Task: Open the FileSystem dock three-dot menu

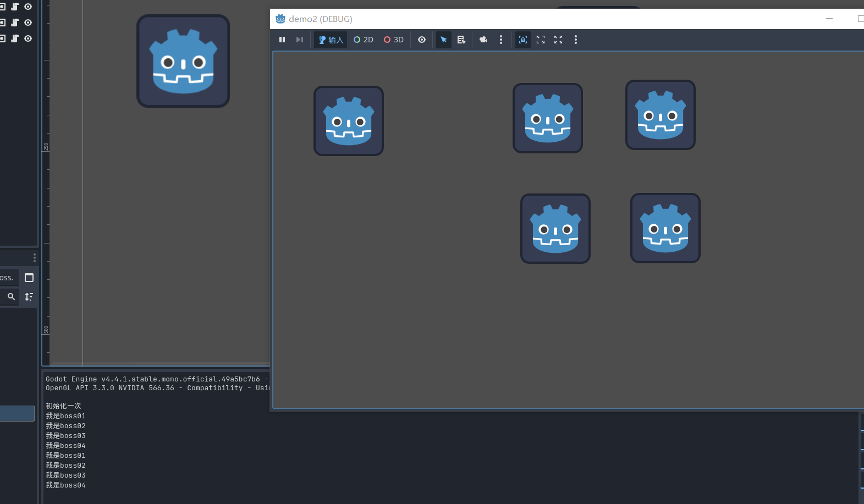Action: [34, 258]
